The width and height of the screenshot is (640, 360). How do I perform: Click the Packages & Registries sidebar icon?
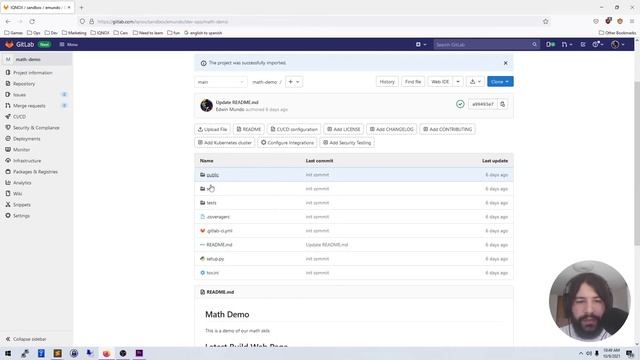coord(8,172)
